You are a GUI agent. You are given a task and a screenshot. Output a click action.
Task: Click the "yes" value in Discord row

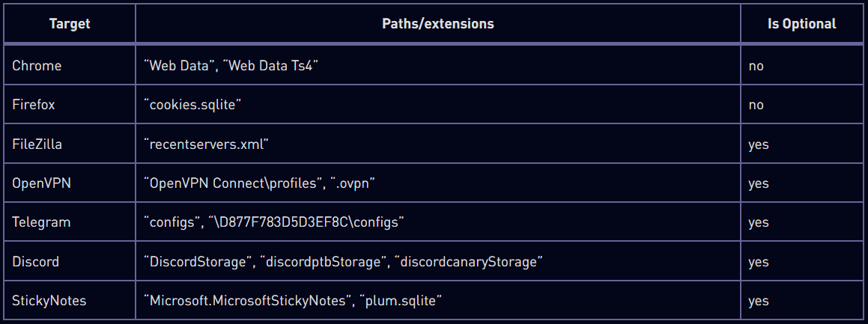pos(759,262)
